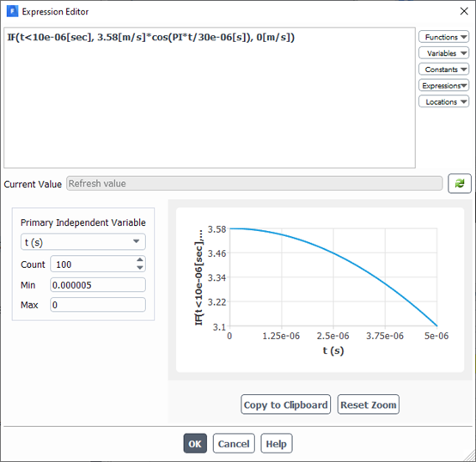Click the expression text area

click(210, 98)
